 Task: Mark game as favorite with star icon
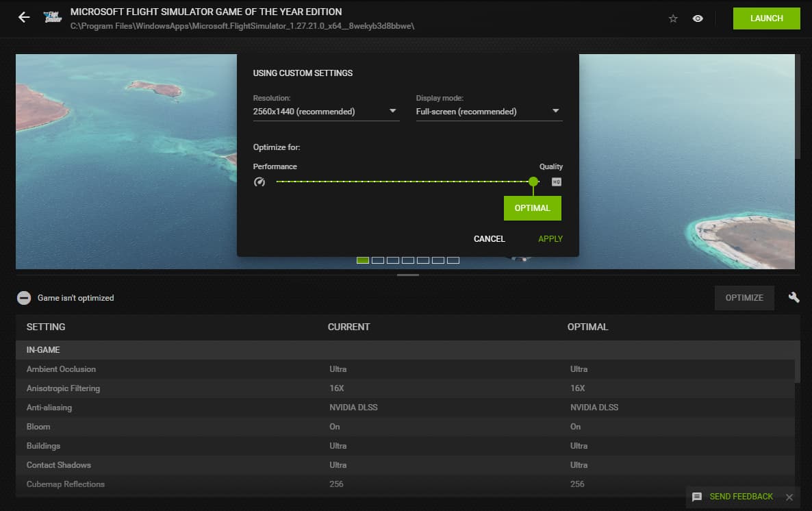coord(673,18)
